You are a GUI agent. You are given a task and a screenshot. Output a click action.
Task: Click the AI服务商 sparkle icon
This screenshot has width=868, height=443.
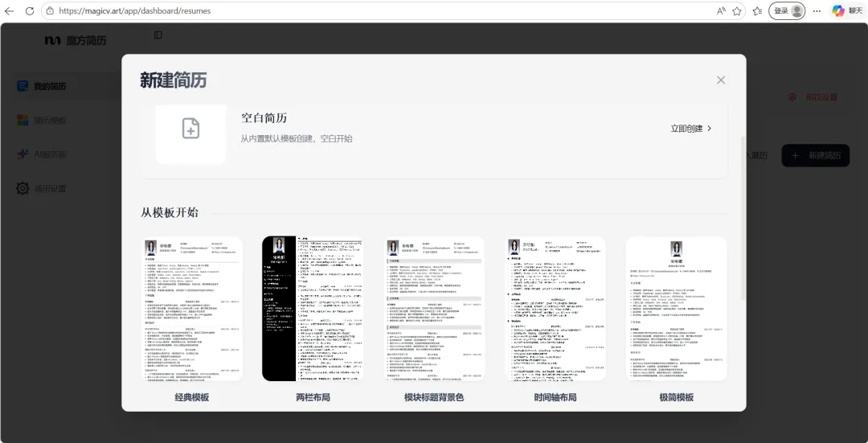[x=23, y=154]
